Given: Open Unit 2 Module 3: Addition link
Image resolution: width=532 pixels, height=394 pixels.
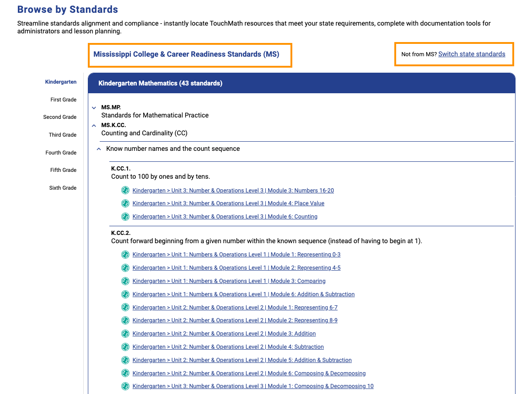Looking at the screenshot, I should (x=224, y=334).
